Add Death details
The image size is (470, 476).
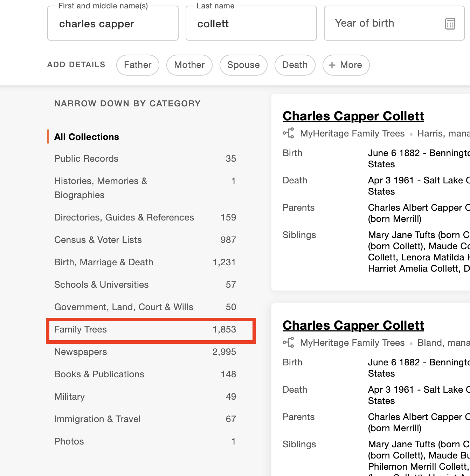click(x=295, y=65)
